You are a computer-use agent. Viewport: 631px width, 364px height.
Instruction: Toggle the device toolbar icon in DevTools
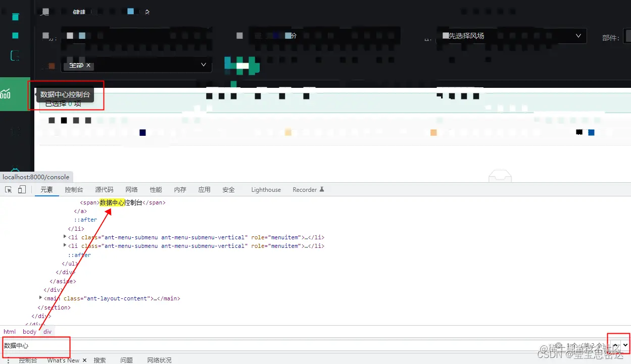tap(22, 190)
